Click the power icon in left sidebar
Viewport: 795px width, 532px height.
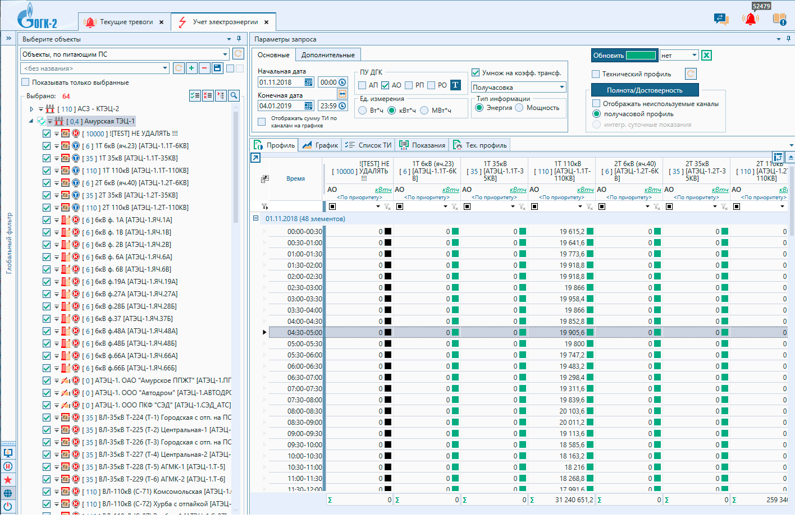coord(8,506)
